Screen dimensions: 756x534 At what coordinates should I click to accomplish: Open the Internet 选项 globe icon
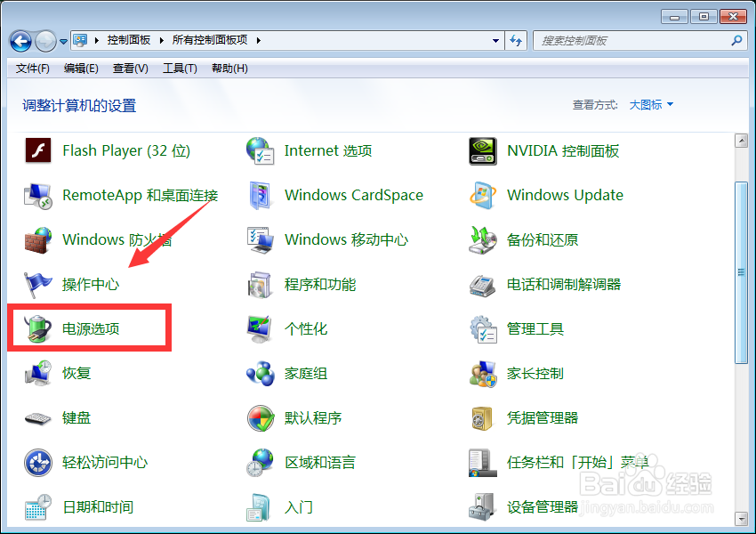click(x=261, y=150)
